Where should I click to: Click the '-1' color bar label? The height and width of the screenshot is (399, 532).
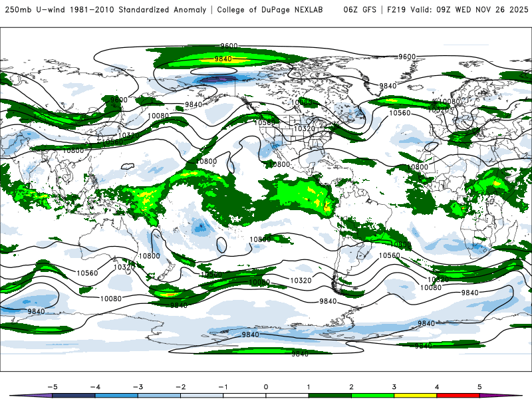tap(223, 387)
